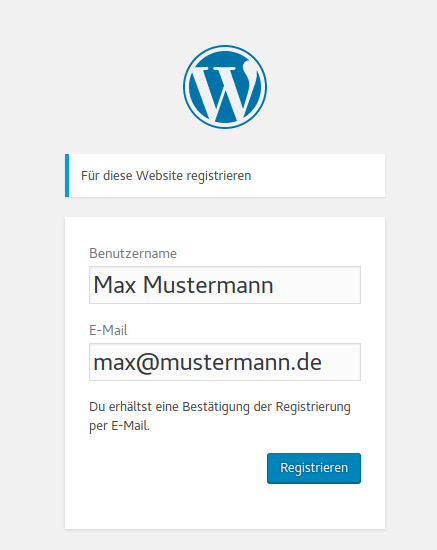Click the E-Mail field label
437x550 pixels.
(108, 330)
